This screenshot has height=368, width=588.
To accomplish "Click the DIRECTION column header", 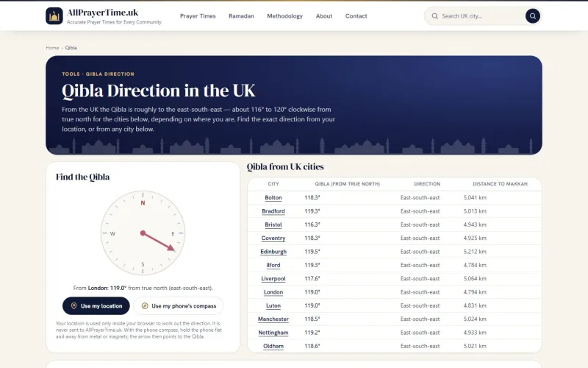I will tap(427, 184).
